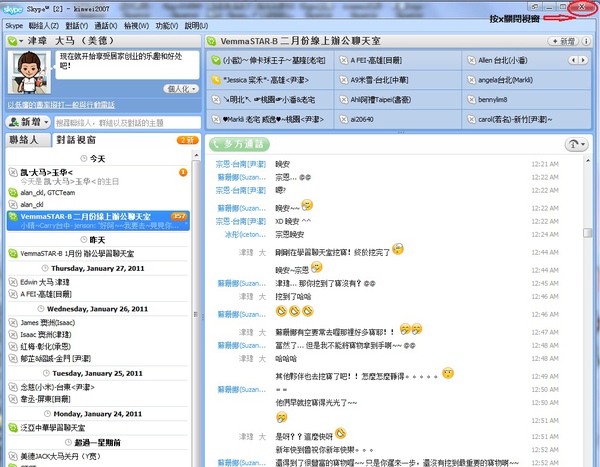Click the orange 2 new notifications badge

click(188, 140)
